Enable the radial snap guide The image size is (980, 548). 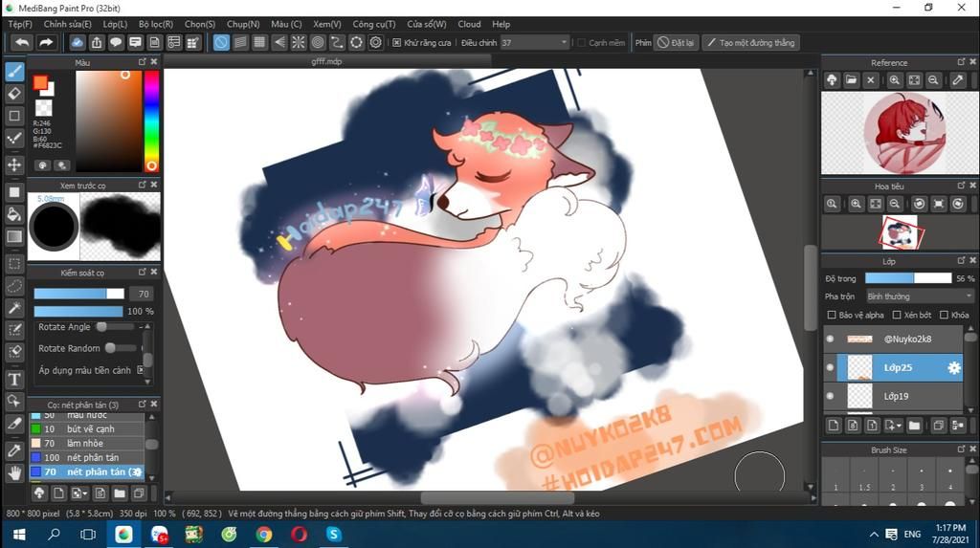point(299,42)
